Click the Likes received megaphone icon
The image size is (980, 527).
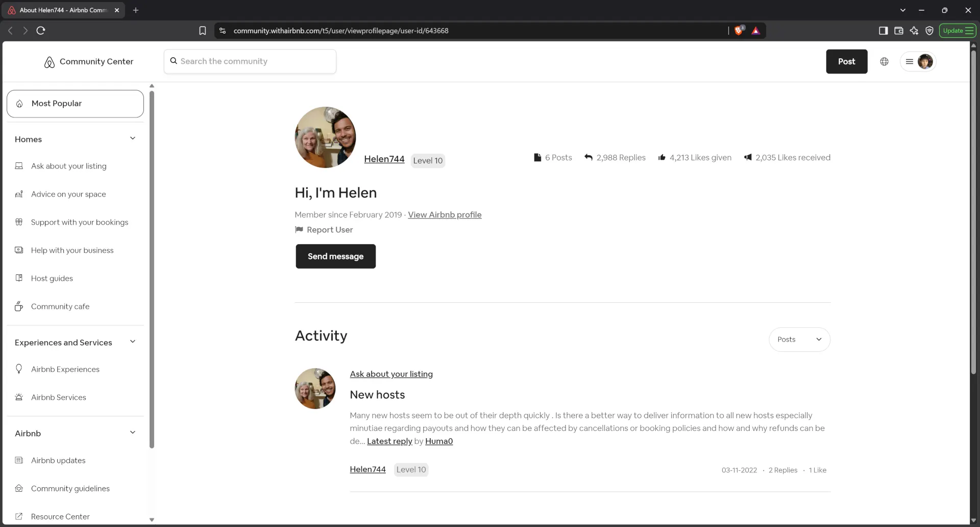click(748, 157)
